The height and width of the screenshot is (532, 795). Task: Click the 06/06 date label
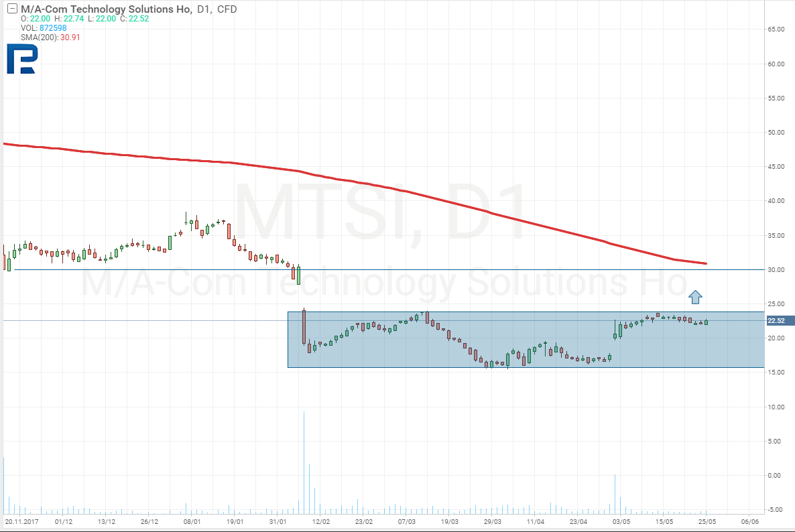750,521
